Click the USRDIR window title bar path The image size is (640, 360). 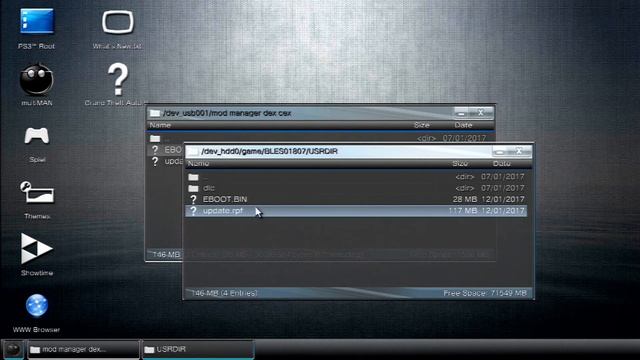click(x=269, y=151)
